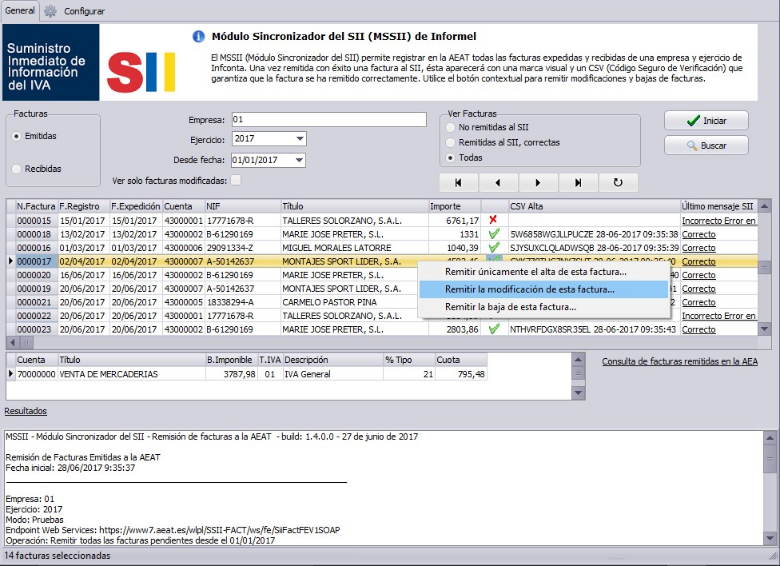The height and width of the screenshot is (566, 780).
Task: Jump to last invoice record
Action: pyautogui.click(x=578, y=183)
